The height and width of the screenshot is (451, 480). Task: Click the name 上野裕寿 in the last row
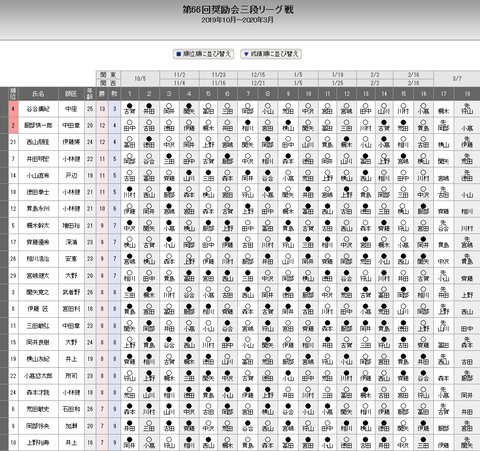38,443
